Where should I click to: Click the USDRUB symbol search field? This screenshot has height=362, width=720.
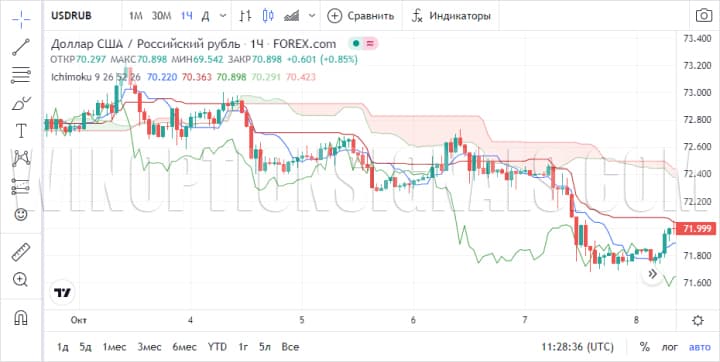71,16
